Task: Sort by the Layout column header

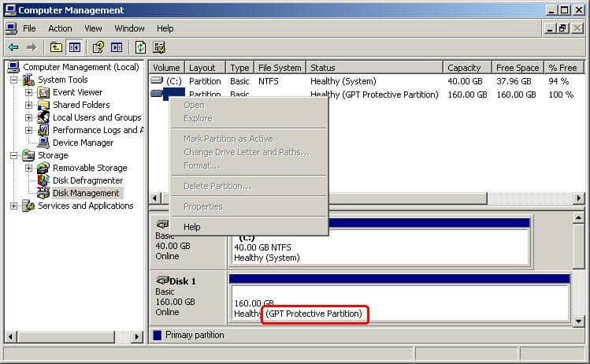Action: (205, 68)
